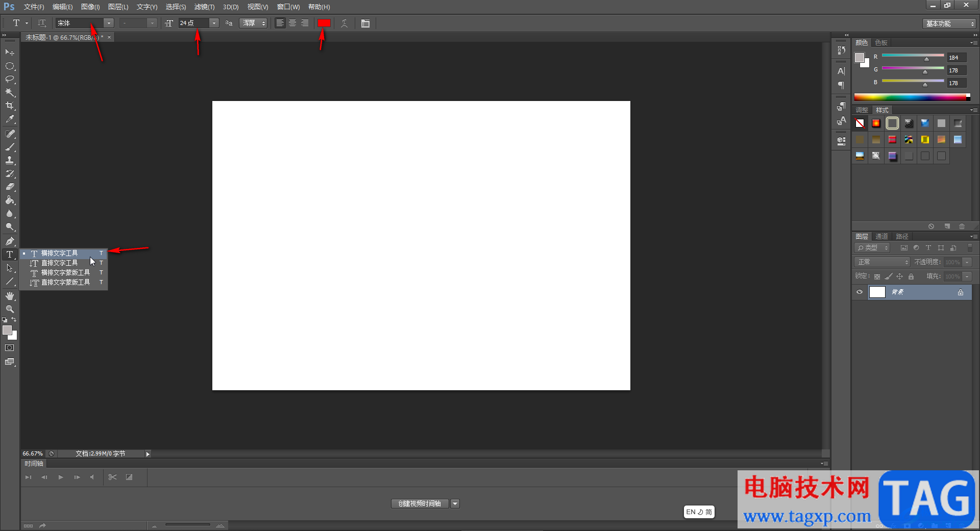
Task: Click left align text button
Action: [x=280, y=23]
